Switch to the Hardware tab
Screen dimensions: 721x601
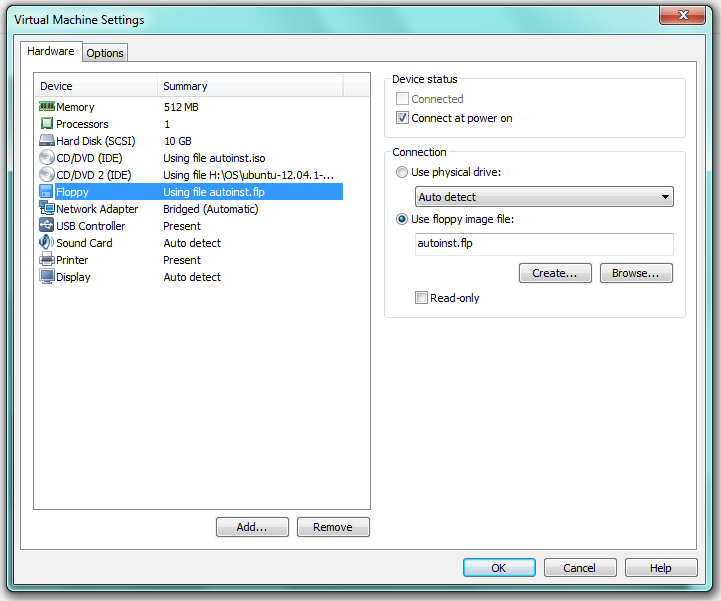[51, 51]
